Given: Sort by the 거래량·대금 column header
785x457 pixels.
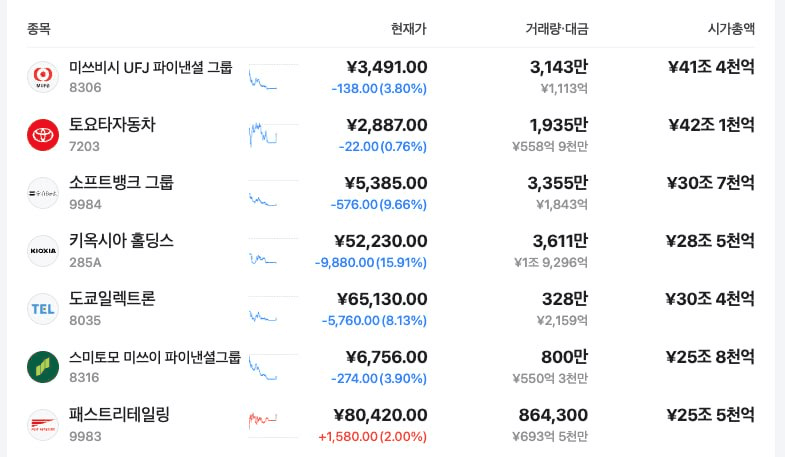Looking at the screenshot, I should click(557, 29).
